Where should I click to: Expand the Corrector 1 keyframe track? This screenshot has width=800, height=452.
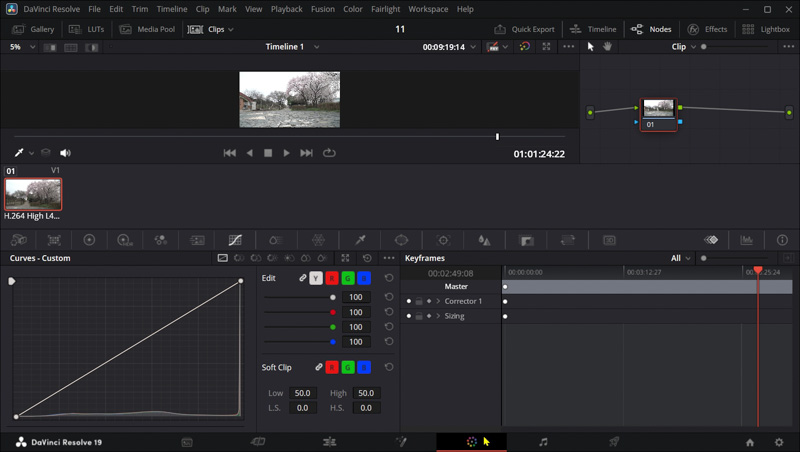tap(438, 302)
